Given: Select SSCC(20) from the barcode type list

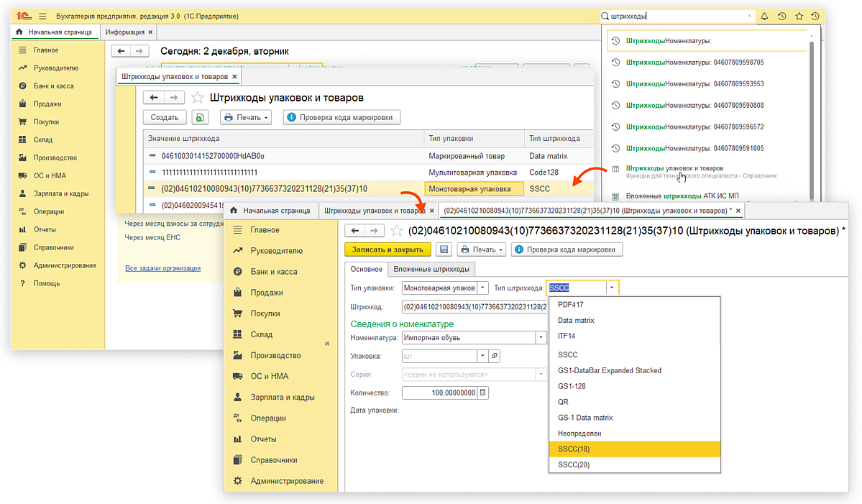Looking at the screenshot, I should (572, 465).
